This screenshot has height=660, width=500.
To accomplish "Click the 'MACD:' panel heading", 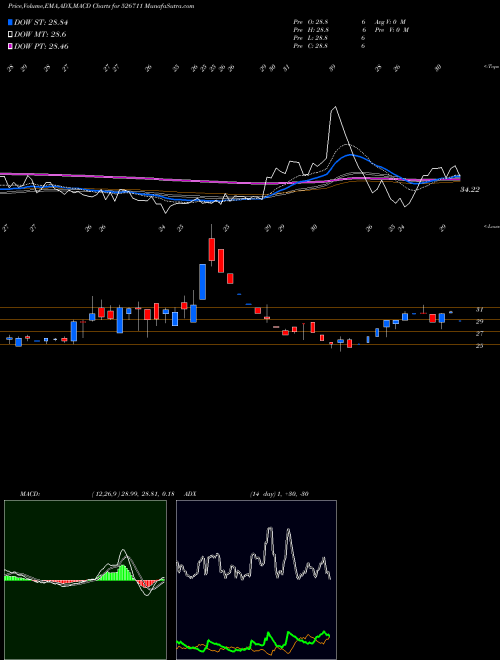I will coord(30,494).
